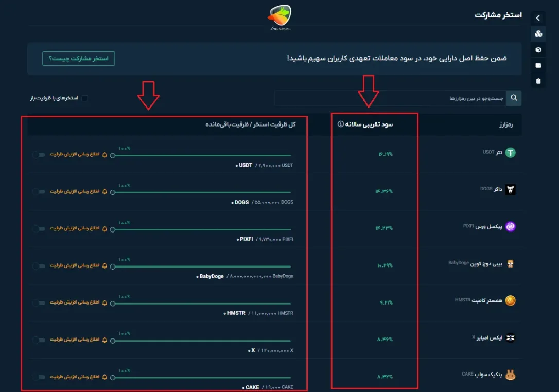This screenshot has width=559, height=392.
Task: Toggle capacity notification for CAKE pool
Action: [39, 377]
